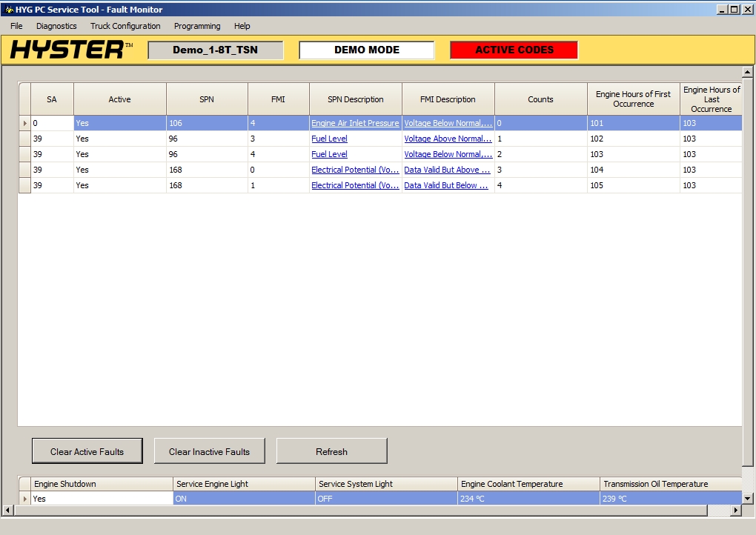Click the Clear Active Faults button
Viewport: 756px width, 535px height.
[x=87, y=451]
